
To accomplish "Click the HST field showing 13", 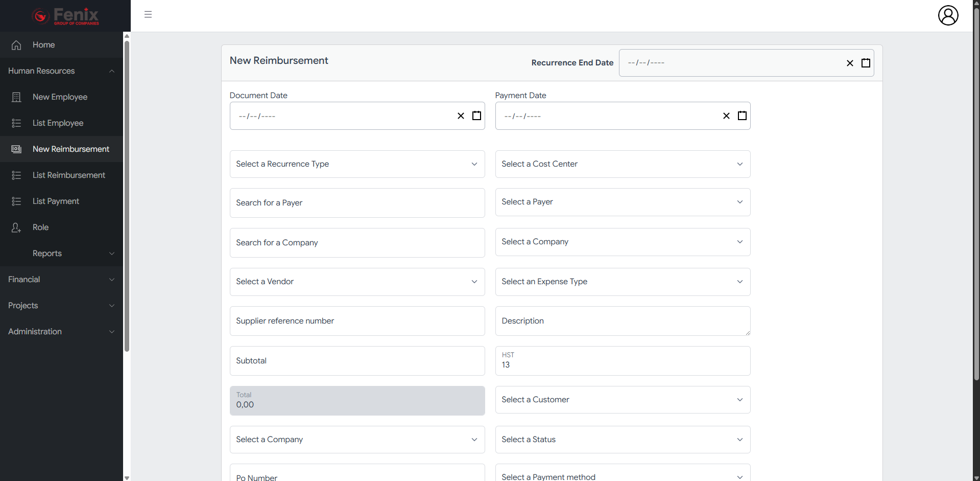I will [x=623, y=361].
